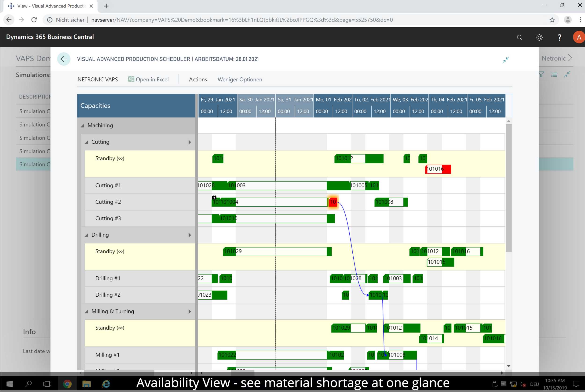Open the Windows taskbar search

click(29, 384)
